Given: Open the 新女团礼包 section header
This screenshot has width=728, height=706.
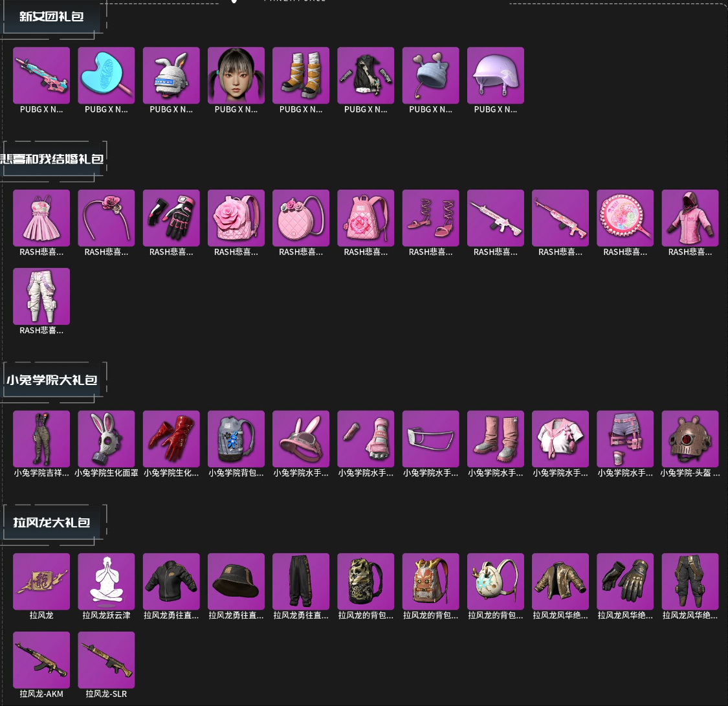Looking at the screenshot, I should click(52, 17).
